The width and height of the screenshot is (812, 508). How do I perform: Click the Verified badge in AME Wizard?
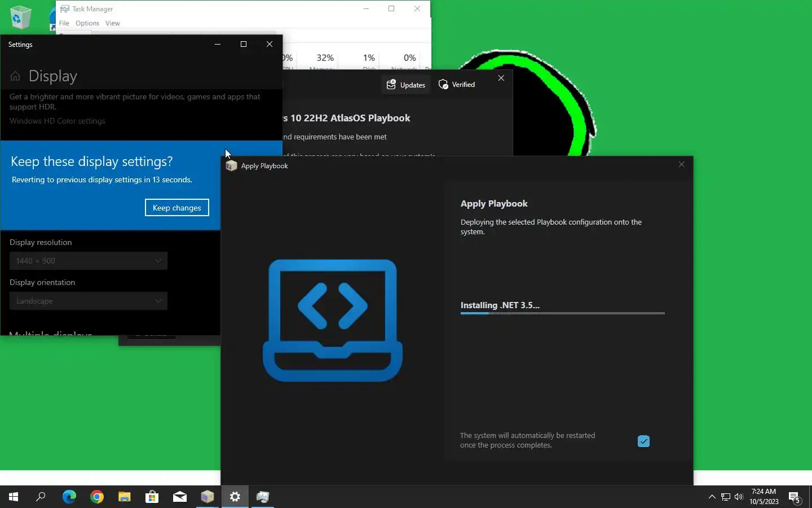(457, 85)
